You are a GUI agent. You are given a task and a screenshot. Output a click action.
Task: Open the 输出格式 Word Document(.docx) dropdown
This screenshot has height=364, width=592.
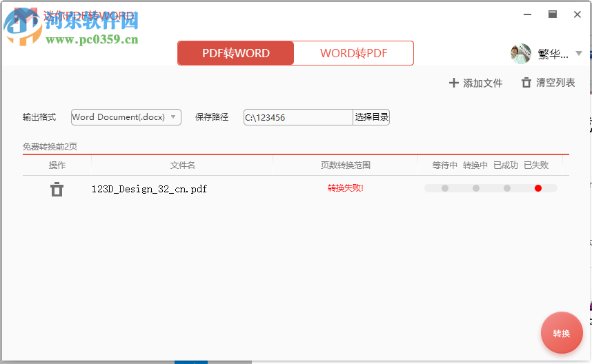(x=126, y=117)
